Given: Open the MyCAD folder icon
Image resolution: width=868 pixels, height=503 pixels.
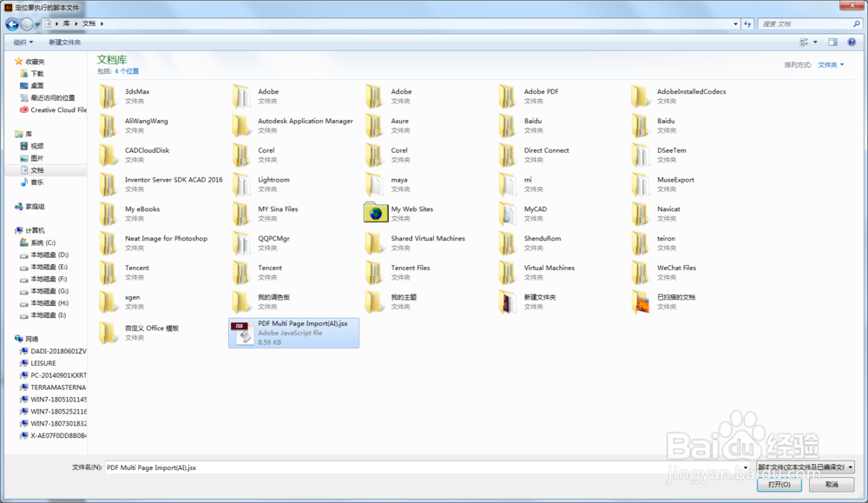Looking at the screenshot, I should tap(507, 214).
